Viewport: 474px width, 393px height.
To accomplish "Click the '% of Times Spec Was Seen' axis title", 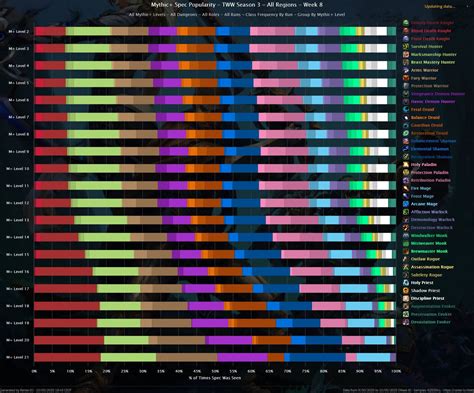I will click(215, 378).
